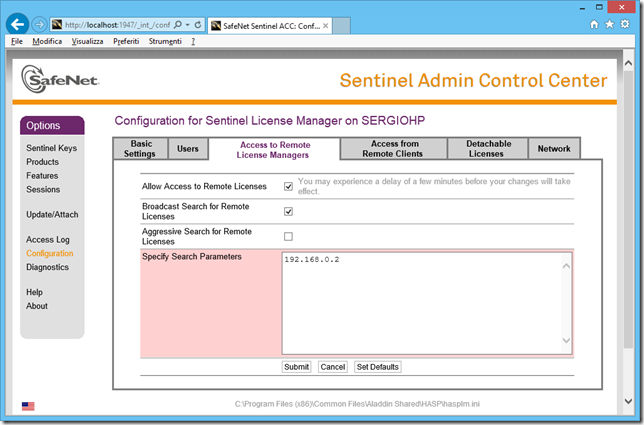The height and width of the screenshot is (425, 644).
Task: Open the Configuration page link
Action: click(50, 253)
